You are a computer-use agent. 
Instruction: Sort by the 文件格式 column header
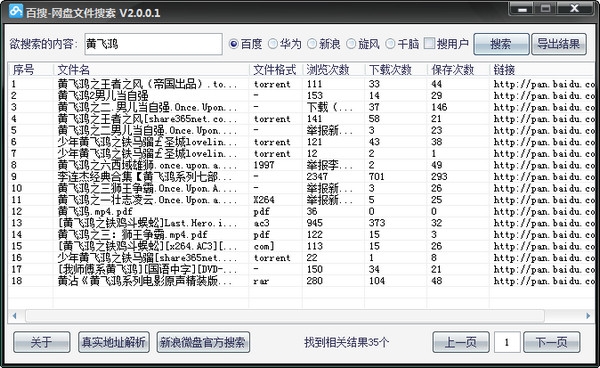pyautogui.click(x=276, y=70)
